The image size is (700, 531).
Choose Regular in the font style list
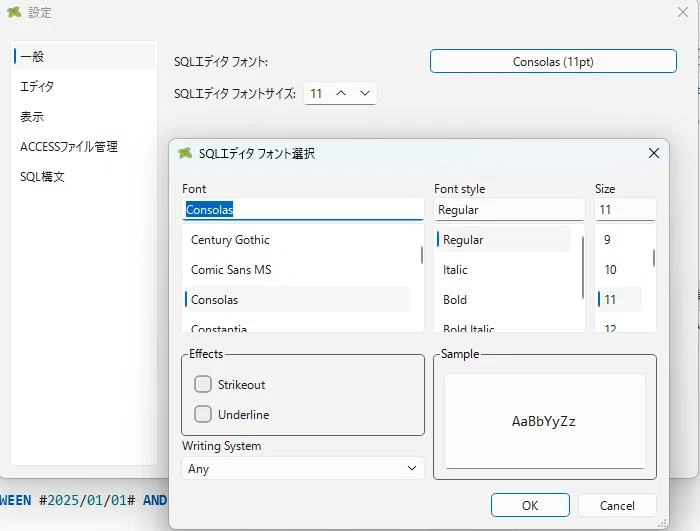point(503,240)
